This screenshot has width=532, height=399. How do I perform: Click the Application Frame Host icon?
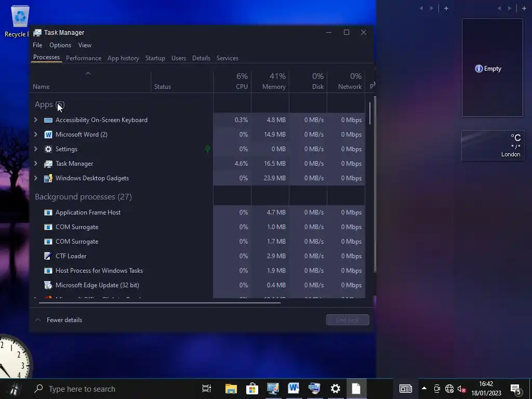(x=48, y=212)
